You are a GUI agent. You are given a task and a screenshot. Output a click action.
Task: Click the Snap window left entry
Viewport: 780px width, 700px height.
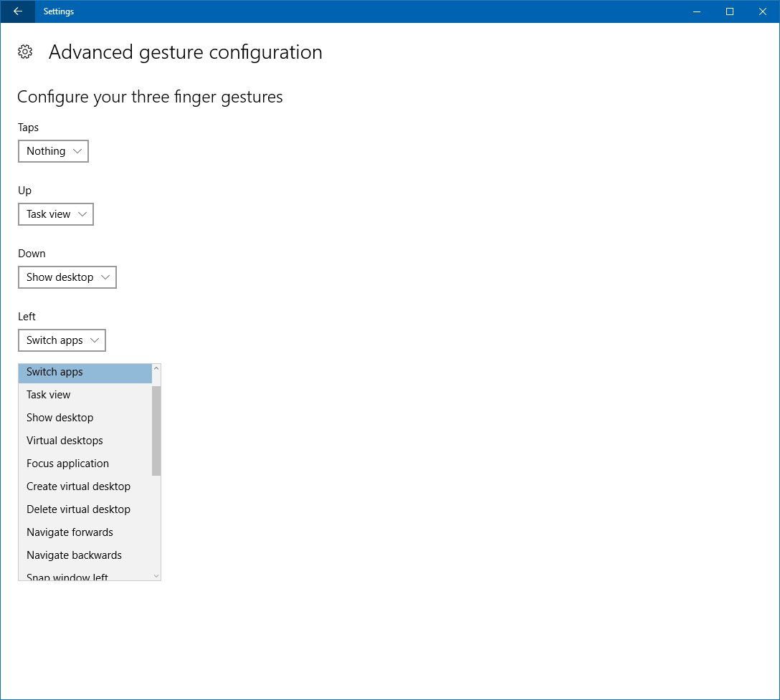click(67, 575)
